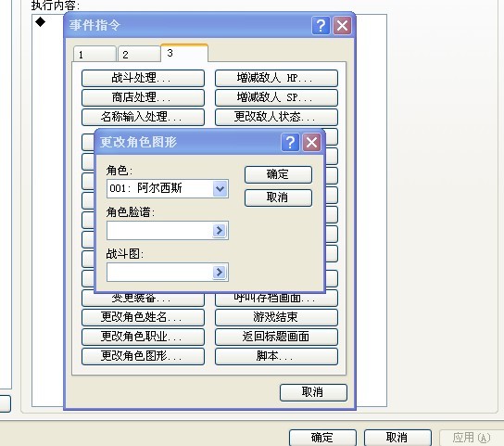Select the diamond marker in 执行内容 list
The width and height of the screenshot is (504, 446).
point(41,22)
